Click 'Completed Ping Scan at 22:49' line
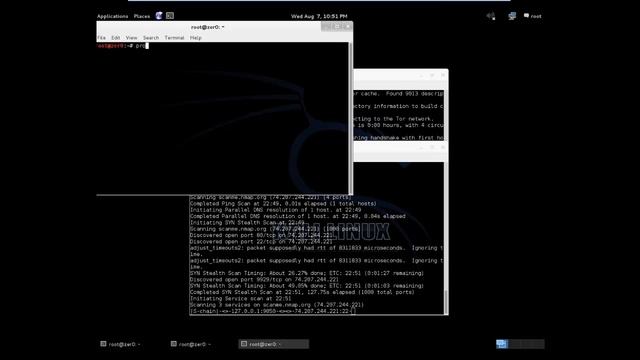The height and width of the screenshot is (360, 640). pyautogui.click(x=283, y=204)
